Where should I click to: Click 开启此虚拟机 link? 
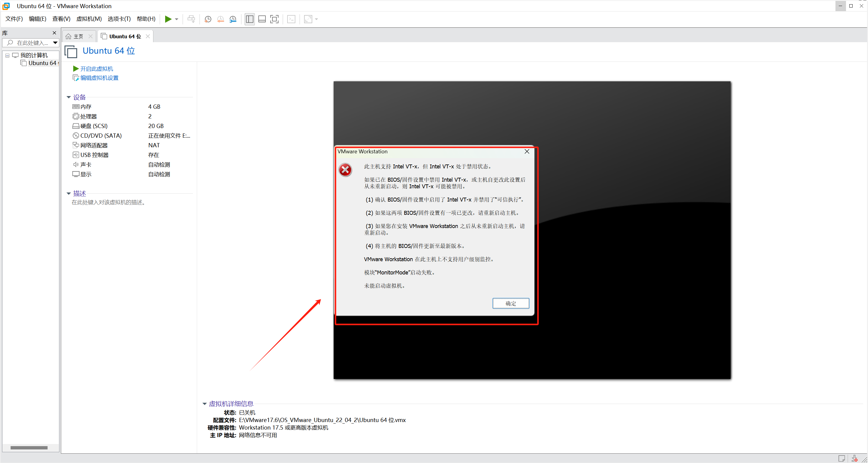tap(97, 69)
